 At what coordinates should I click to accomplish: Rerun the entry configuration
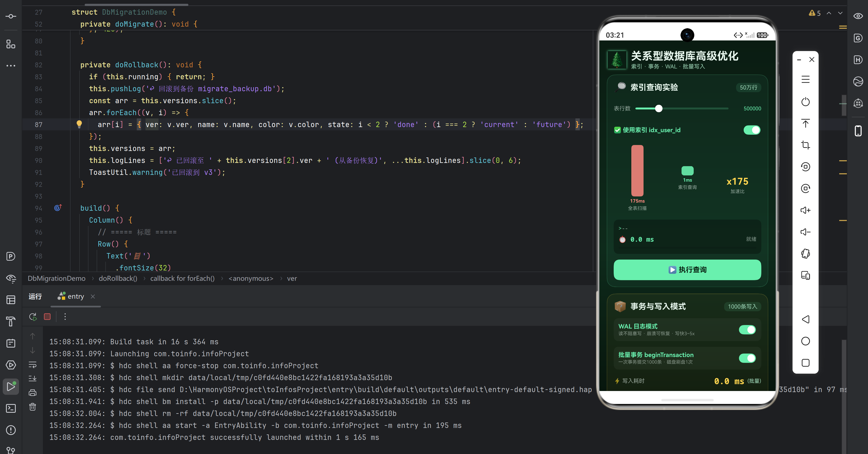point(33,317)
